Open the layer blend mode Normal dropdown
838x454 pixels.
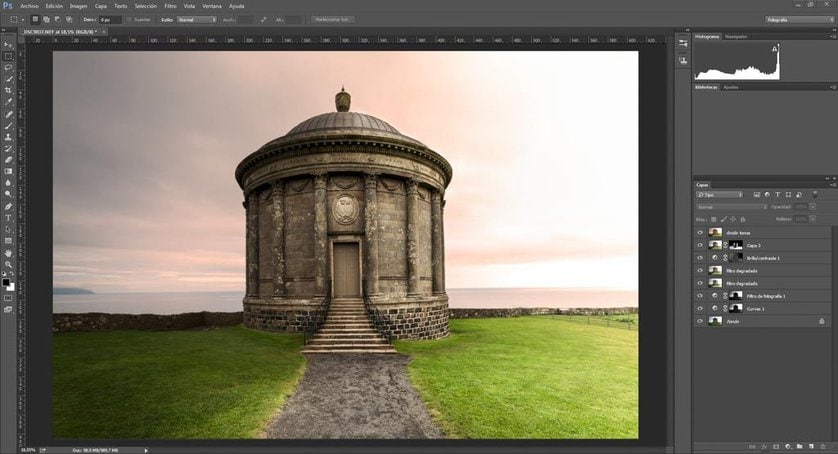(x=730, y=206)
